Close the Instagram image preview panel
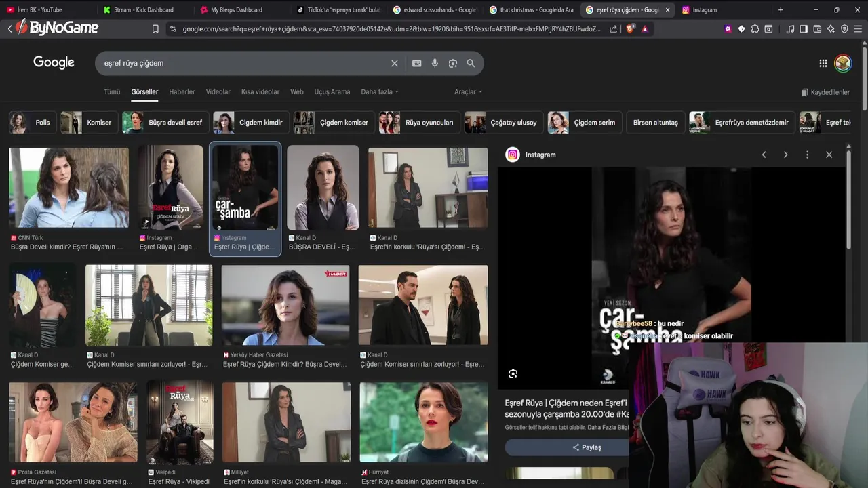 829,155
